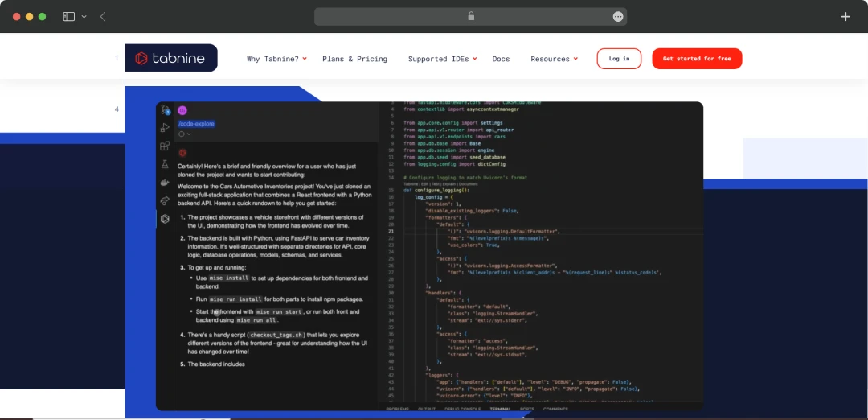Open the Safari sidebar options chevron

[84, 17]
